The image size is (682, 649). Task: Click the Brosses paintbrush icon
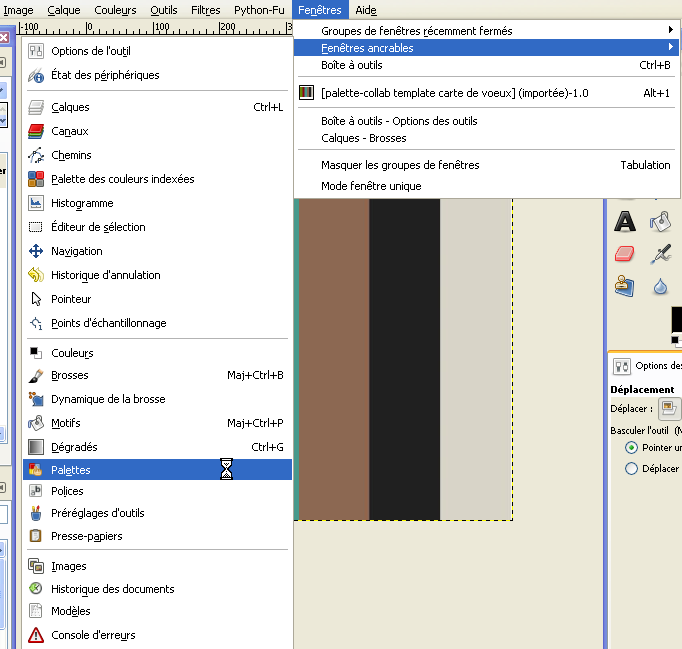click(36, 375)
